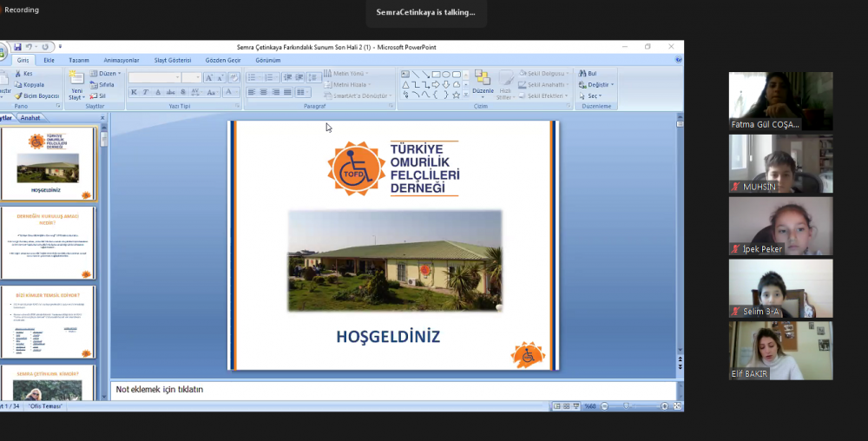This screenshot has height=441, width=868.
Task: Justify text in Paragraf group
Action: click(287, 92)
